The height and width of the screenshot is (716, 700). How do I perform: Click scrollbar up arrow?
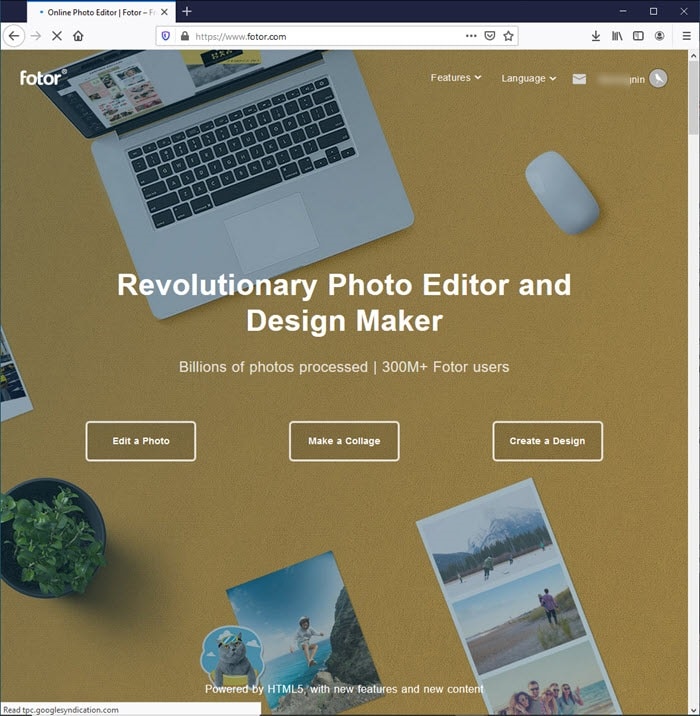pos(693,55)
